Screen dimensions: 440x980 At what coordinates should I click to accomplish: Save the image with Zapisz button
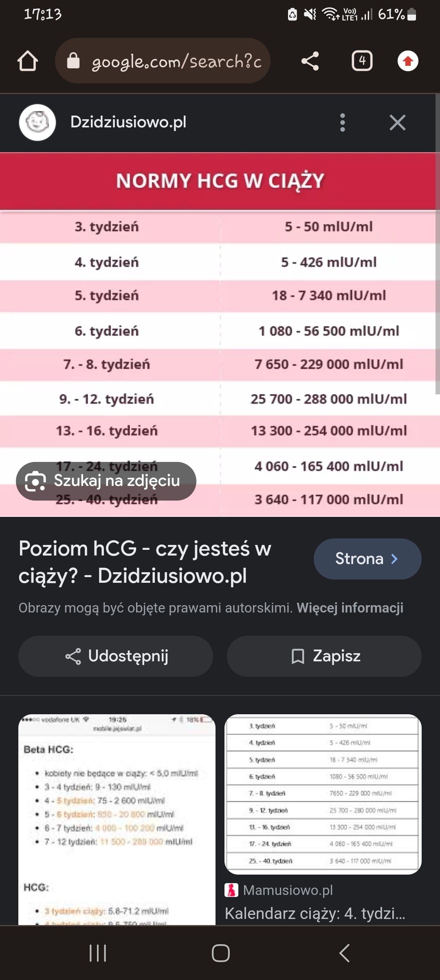[324, 656]
